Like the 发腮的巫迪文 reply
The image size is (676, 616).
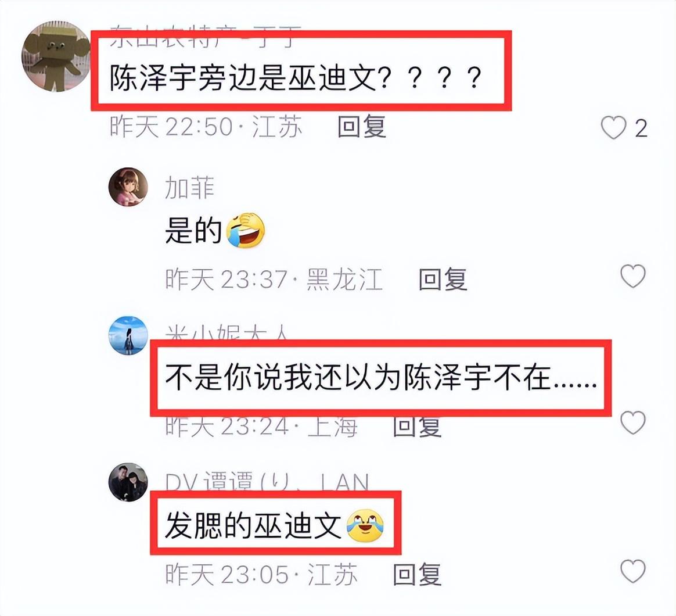point(633,571)
